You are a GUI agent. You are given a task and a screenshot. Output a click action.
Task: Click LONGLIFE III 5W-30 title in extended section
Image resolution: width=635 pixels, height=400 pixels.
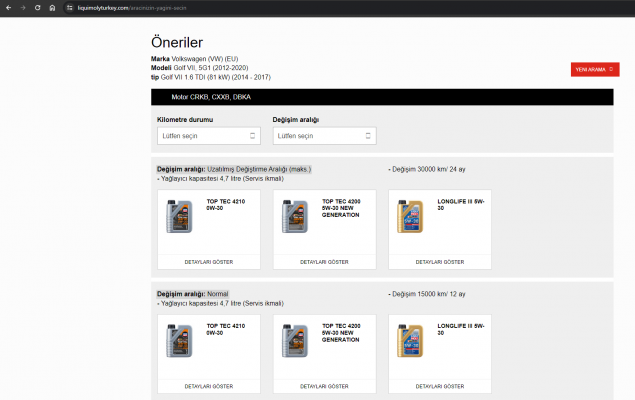pyautogui.click(x=461, y=204)
